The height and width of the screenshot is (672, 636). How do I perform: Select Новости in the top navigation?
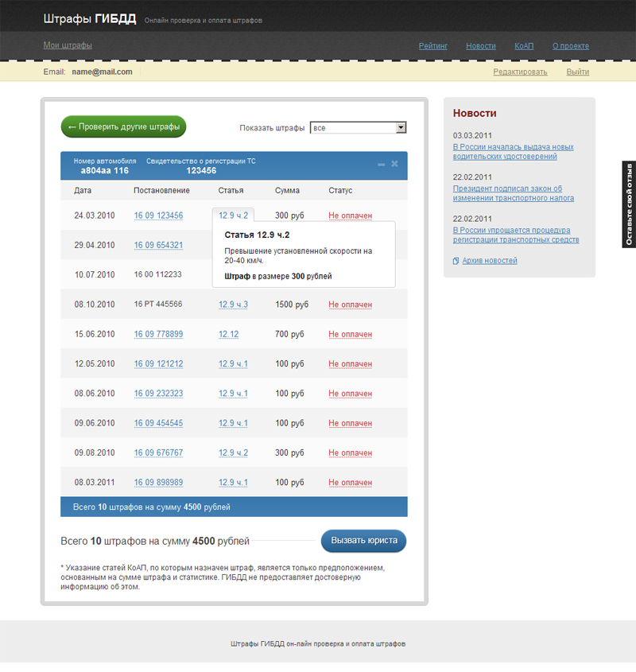click(x=481, y=46)
